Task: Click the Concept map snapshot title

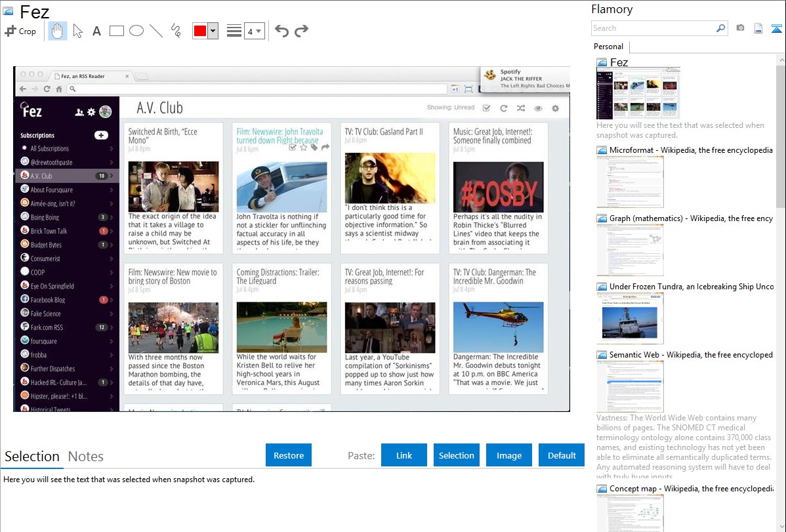Action: click(691, 489)
